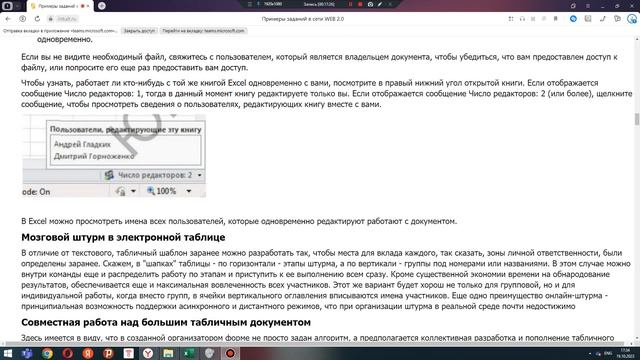Click heading 'Совместная работа над большим табличным документом'
This screenshot has width=640, height=360.
(166, 322)
